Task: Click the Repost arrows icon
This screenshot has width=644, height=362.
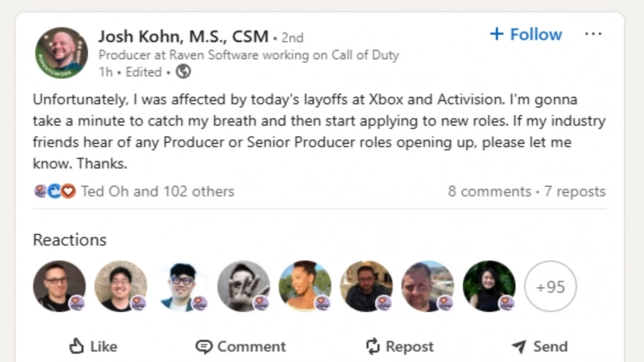Action: [x=372, y=347]
